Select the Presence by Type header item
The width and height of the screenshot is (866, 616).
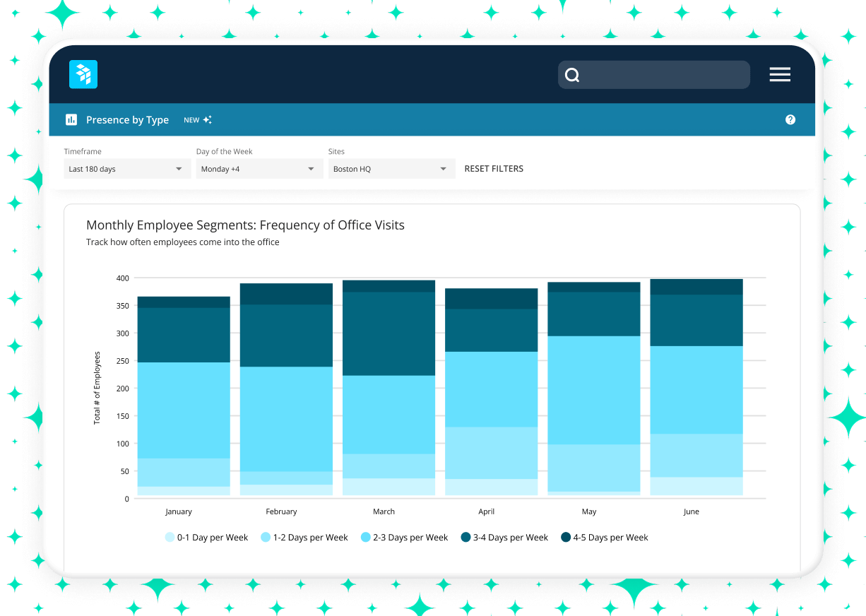point(127,119)
